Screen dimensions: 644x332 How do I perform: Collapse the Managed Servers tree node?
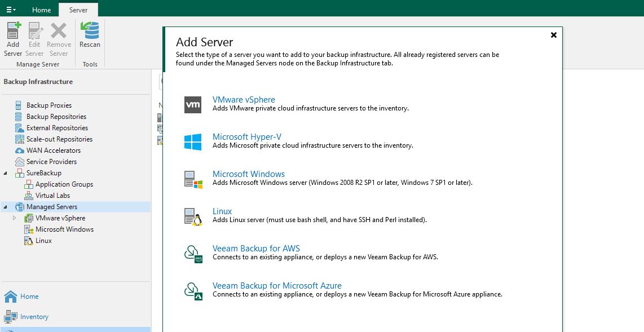[x=5, y=207]
